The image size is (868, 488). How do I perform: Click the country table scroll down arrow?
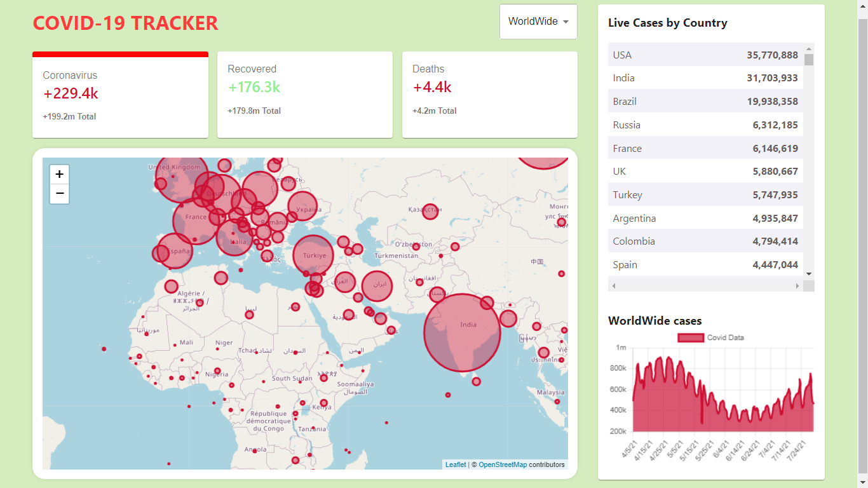tap(809, 273)
